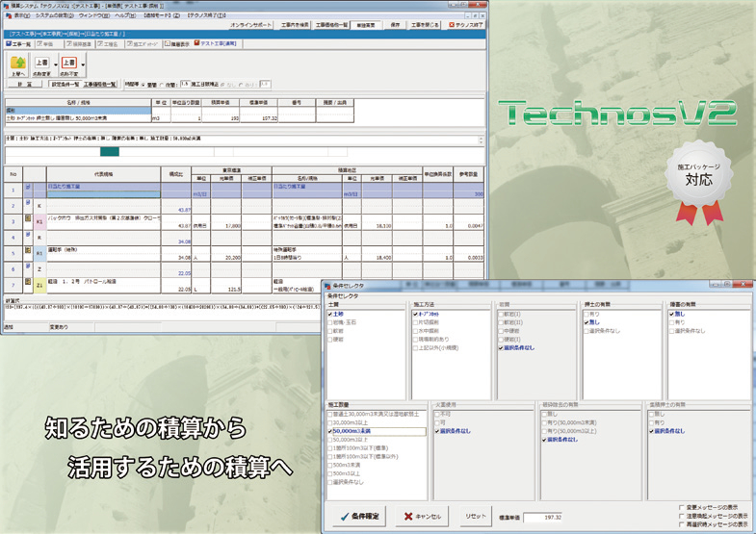Switch to the 工事一覧 tab
Screen dimensions: 756x534
[x=18, y=44]
